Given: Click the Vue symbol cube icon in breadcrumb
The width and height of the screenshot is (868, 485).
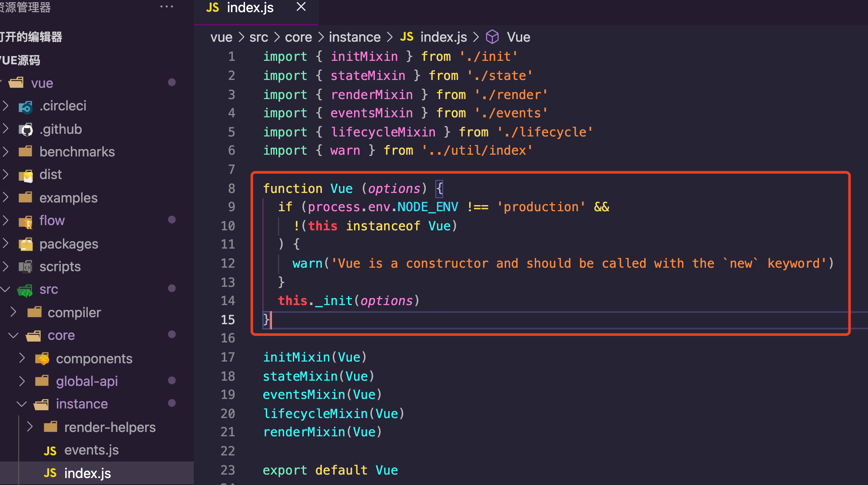Looking at the screenshot, I should pyautogui.click(x=492, y=37).
